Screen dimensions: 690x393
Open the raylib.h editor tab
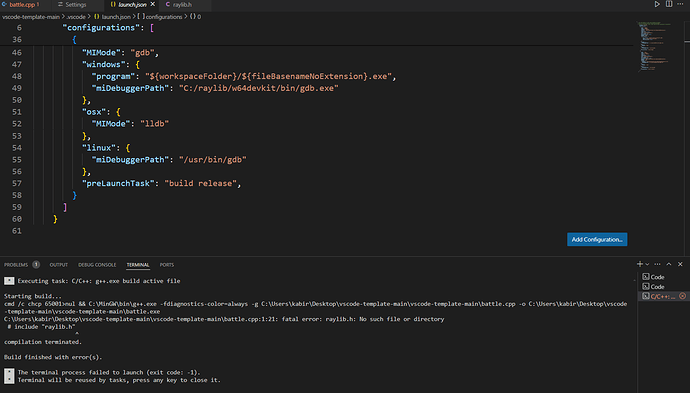tap(182, 4)
